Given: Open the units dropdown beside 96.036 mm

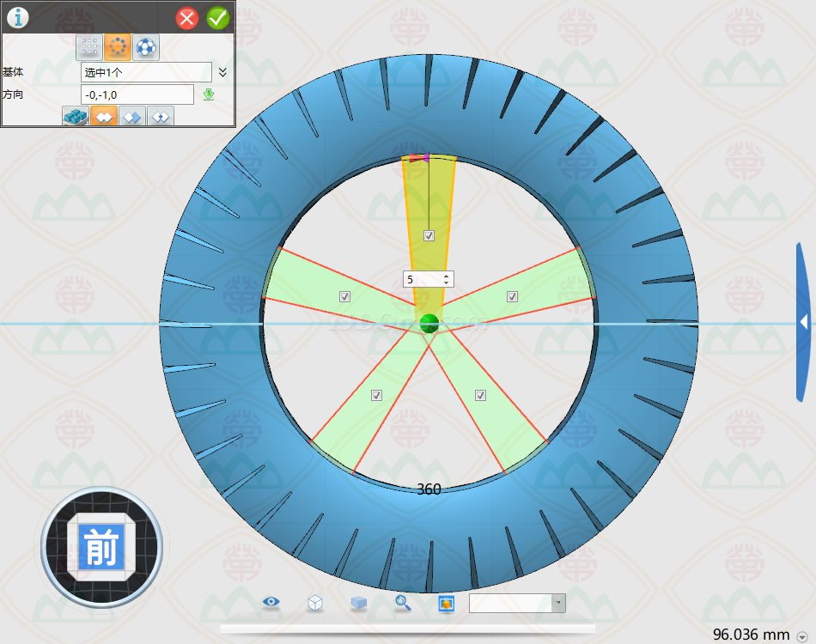Looking at the screenshot, I should [801, 635].
